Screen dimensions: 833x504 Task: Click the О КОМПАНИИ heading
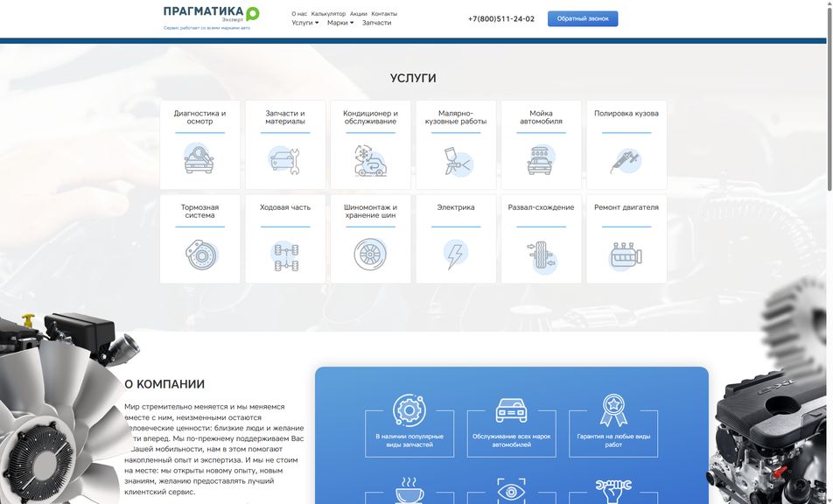click(x=164, y=384)
